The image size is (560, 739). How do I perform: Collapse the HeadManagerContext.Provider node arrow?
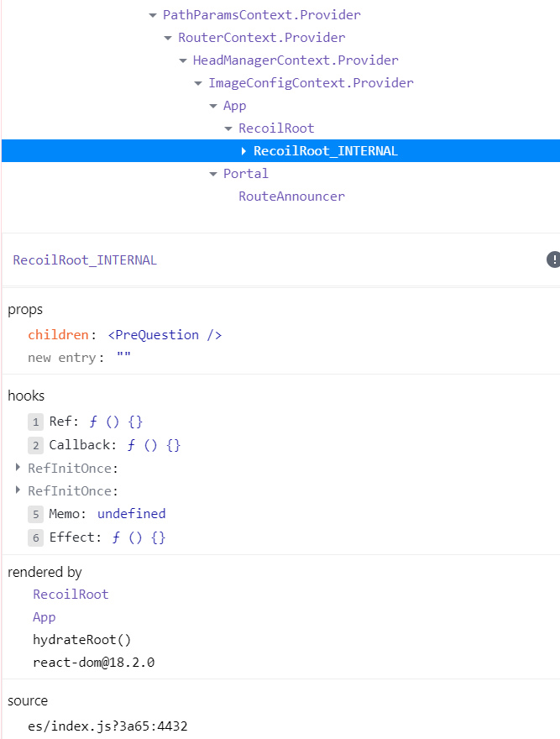click(x=183, y=60)
